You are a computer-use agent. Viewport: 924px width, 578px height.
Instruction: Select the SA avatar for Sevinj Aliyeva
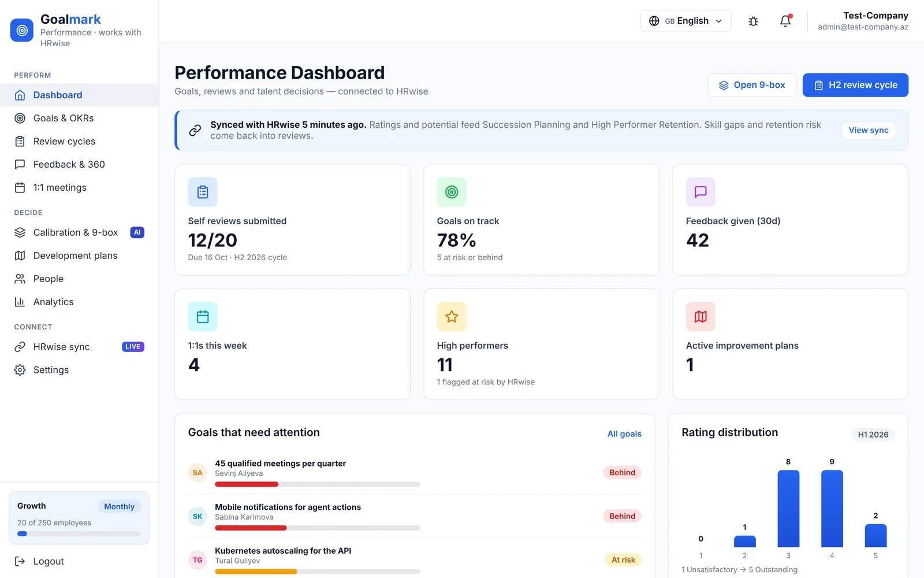pos(198,473)
